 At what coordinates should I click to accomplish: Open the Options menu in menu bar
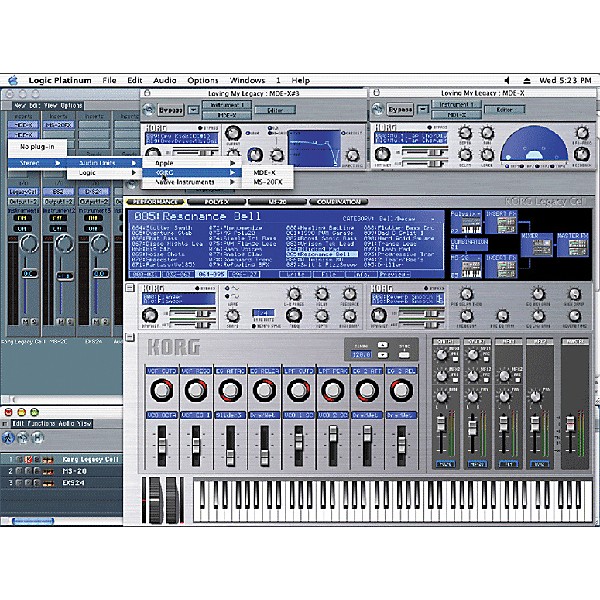coord(202,80)
